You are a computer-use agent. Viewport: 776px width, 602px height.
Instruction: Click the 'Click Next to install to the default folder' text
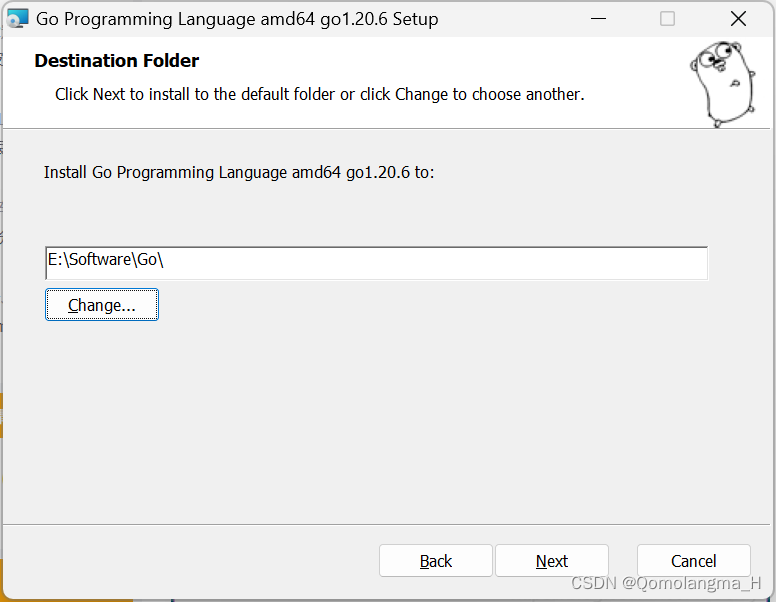coord(320,94)
